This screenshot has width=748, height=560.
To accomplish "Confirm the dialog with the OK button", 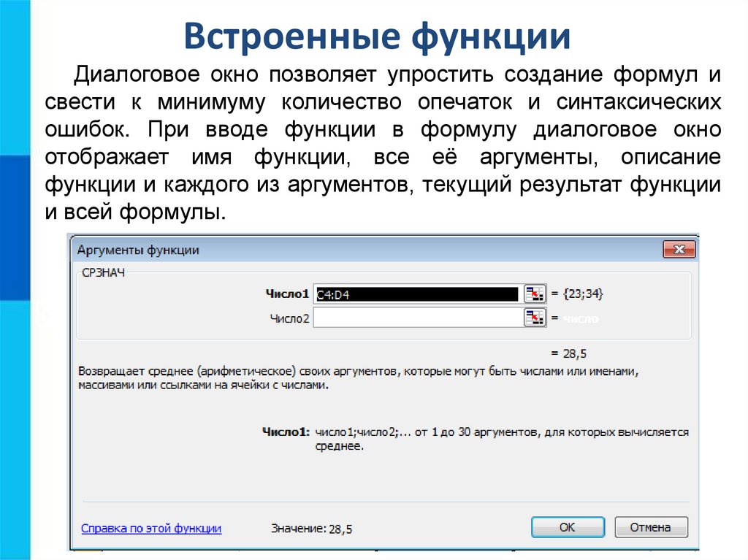I will (x=568, y=527).
